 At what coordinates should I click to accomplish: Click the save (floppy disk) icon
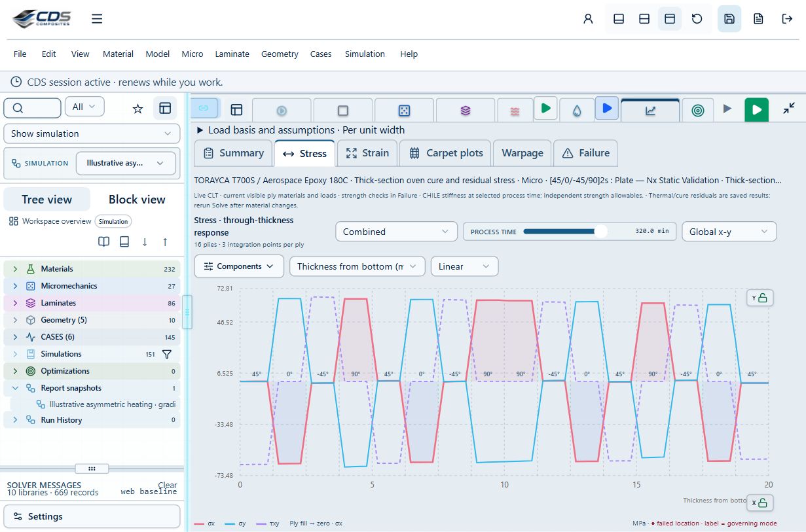click(x=729, y=19)
